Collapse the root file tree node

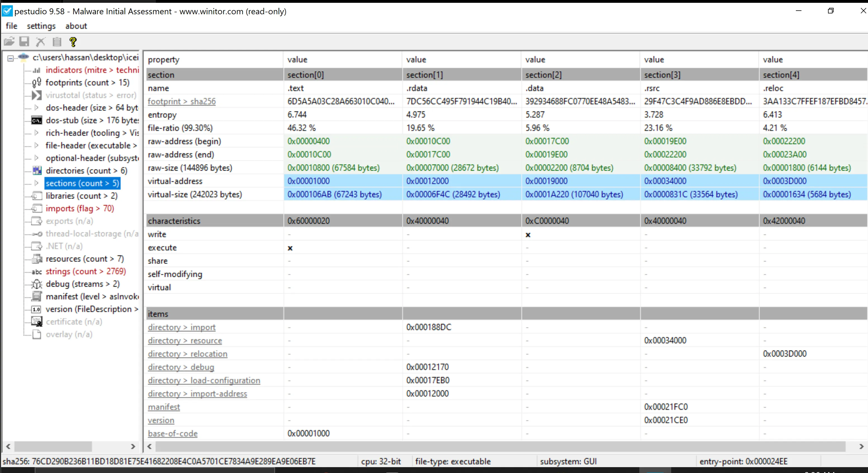click(10, 58)
